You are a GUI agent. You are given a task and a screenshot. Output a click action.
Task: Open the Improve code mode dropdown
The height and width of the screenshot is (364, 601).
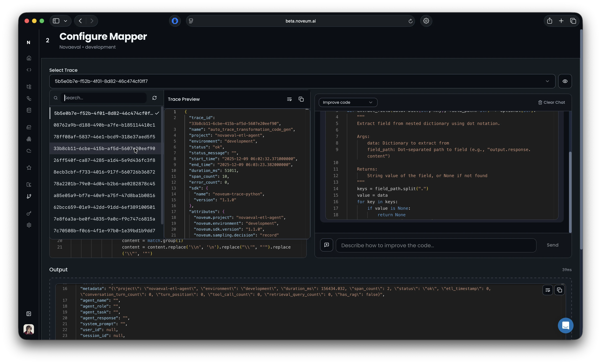(348, 102)
